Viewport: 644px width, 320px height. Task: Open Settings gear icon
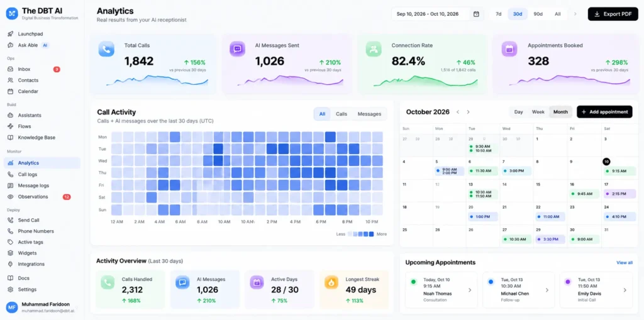click(x=11, y=289)
